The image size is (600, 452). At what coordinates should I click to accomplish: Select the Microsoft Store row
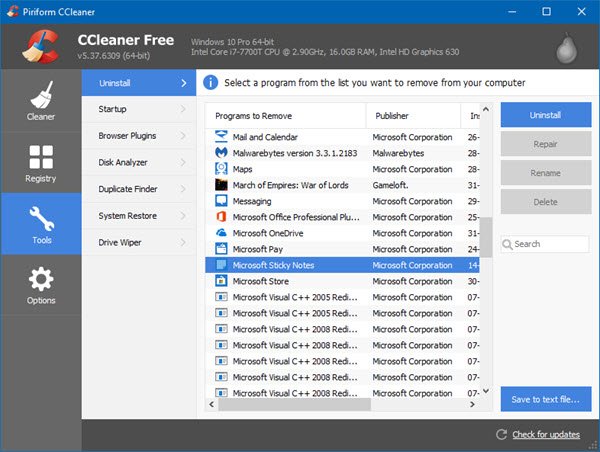coord(342,281)
